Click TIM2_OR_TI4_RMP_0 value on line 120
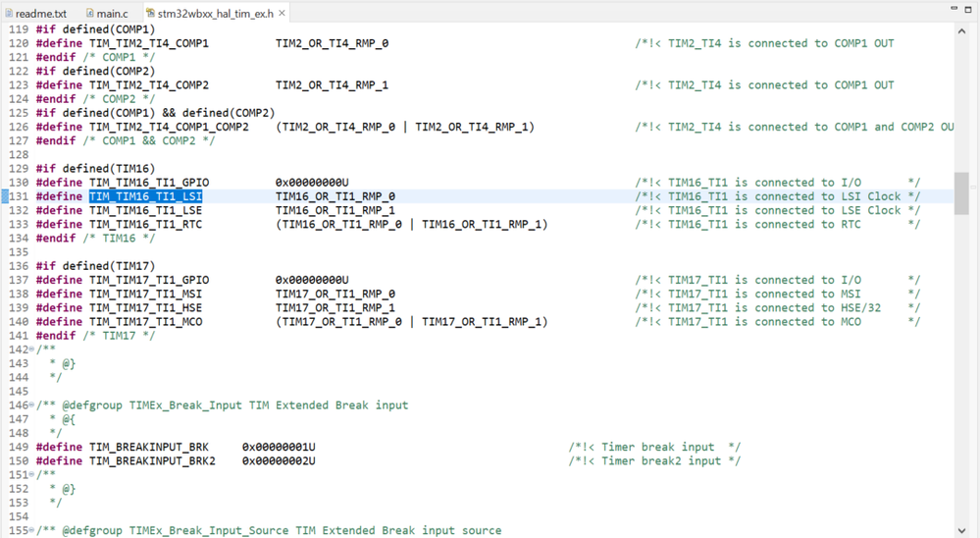 click(332, 43)
